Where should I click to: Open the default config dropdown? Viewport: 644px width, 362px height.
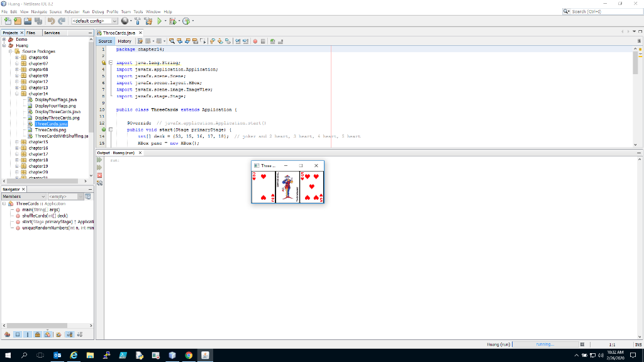pyautogui.click(x=114, y=21)
